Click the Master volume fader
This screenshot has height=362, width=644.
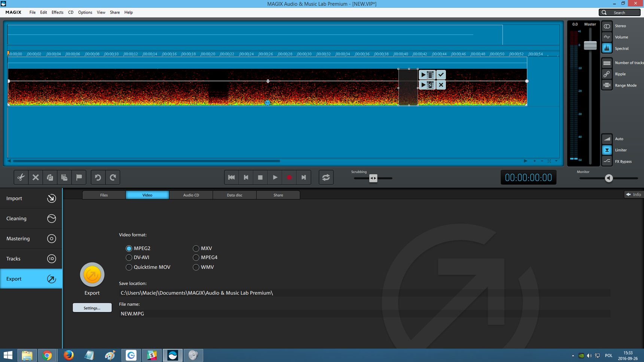click(x=590, y=45)
